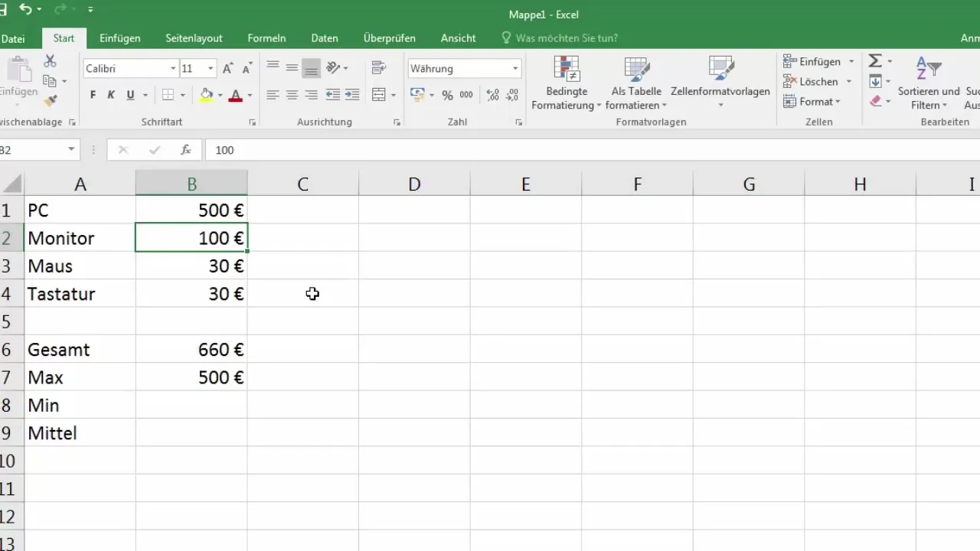Remove a decimal place
This screenshot has width=980, height=551.
coord(512,95)
